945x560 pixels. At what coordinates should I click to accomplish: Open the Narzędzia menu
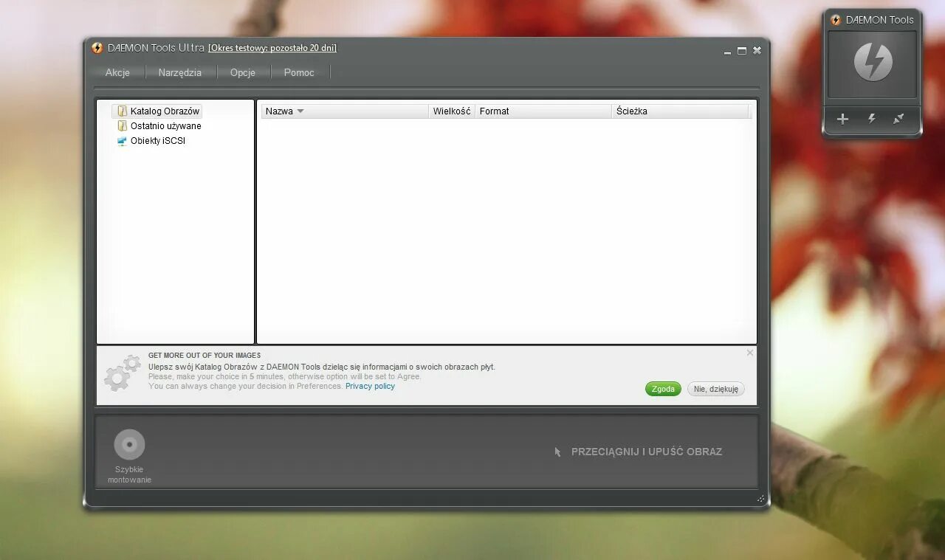click(180, 72)
